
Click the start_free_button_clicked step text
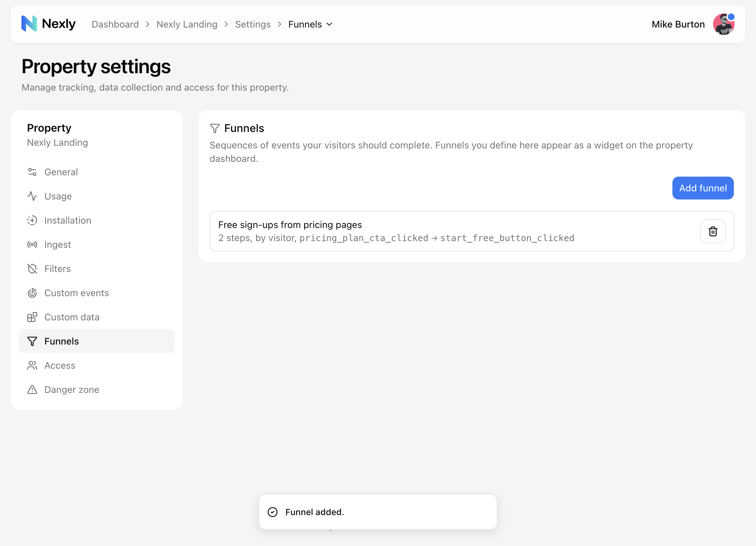507,238
